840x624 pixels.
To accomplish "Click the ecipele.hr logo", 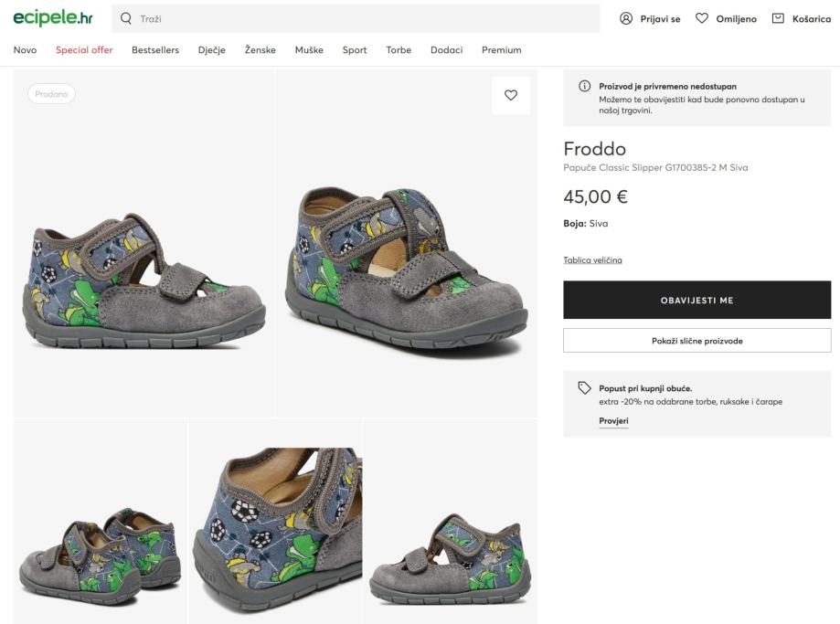I will 53,18.
